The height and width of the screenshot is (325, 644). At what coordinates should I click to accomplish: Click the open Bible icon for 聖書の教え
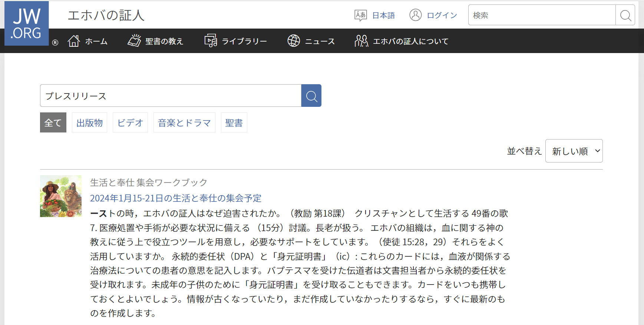(134, 41)
